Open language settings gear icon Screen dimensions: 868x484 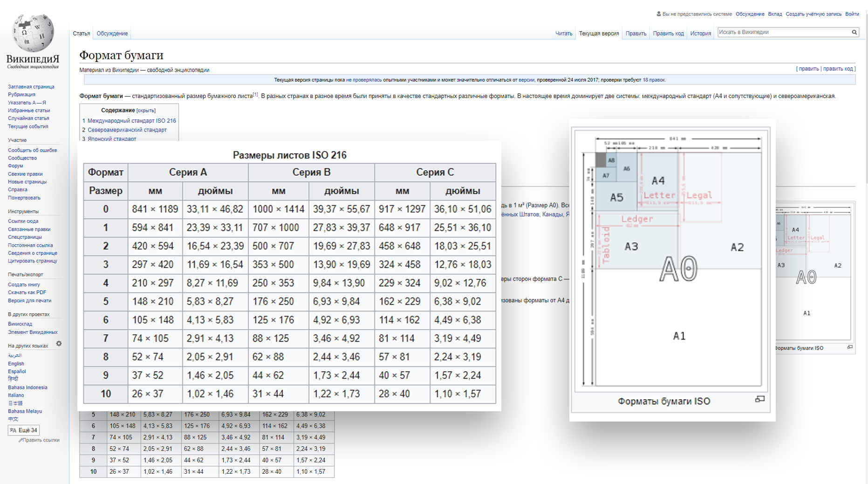tap(59, 344)
